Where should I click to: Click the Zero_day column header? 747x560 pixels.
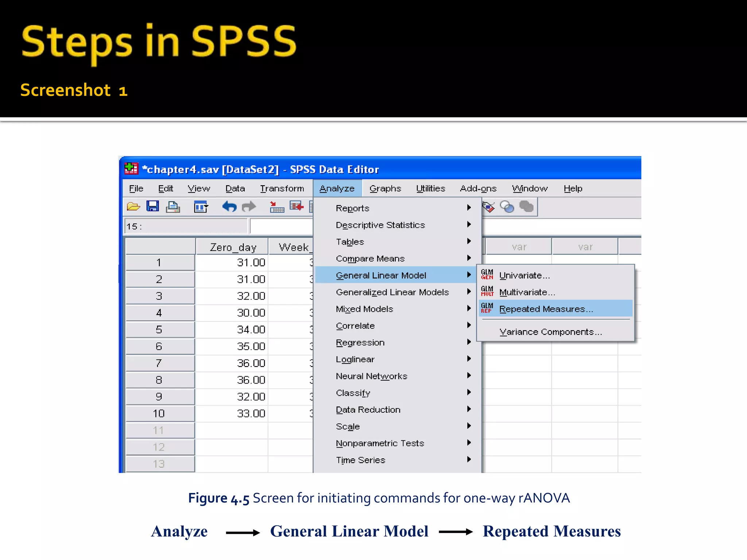pos(233,247)
